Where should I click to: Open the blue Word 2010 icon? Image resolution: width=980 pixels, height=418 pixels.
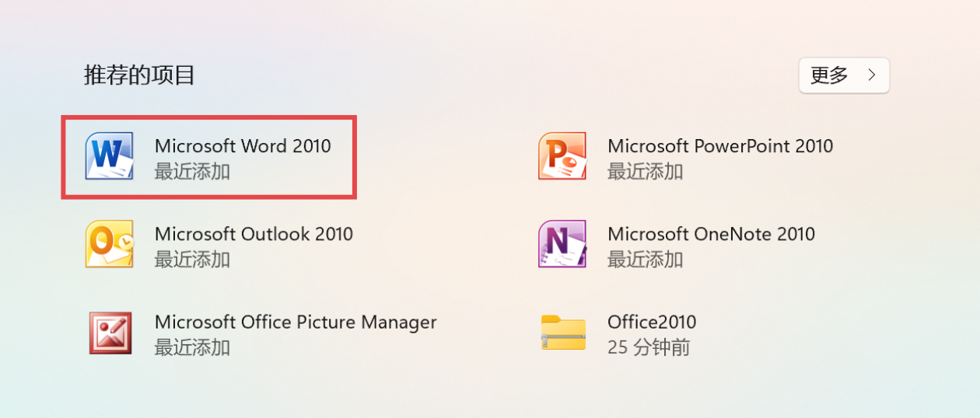[109, 156]
